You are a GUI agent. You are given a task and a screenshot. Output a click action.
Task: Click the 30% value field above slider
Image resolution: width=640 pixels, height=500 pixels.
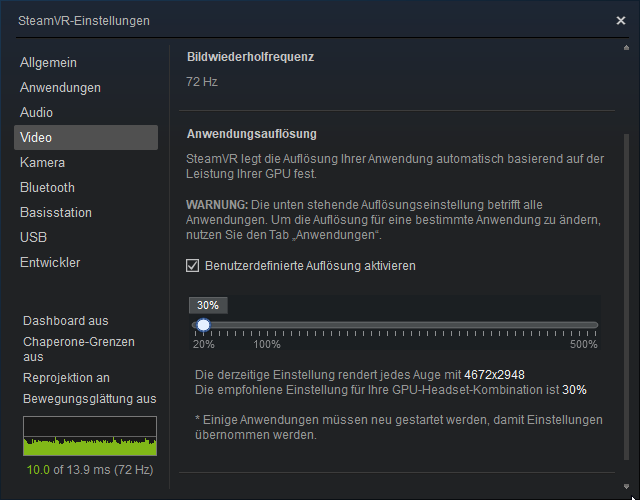pyautogui.click(x=208, y=305)
